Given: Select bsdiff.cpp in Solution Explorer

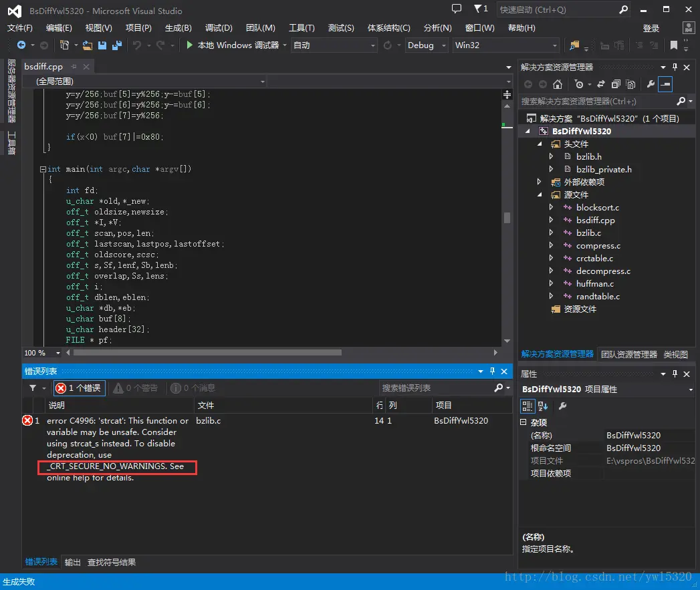Looking at the screenshot, I should pos(595,220).
